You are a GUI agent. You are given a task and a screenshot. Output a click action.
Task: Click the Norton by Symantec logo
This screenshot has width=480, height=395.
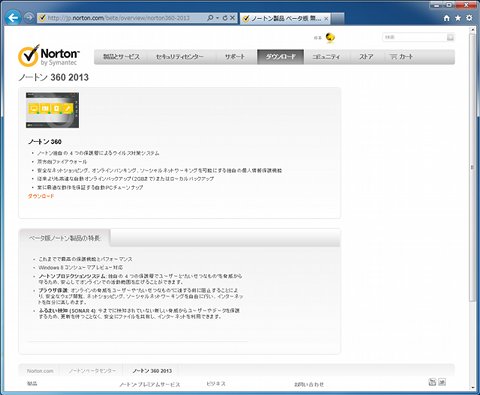tap(49, 55)
